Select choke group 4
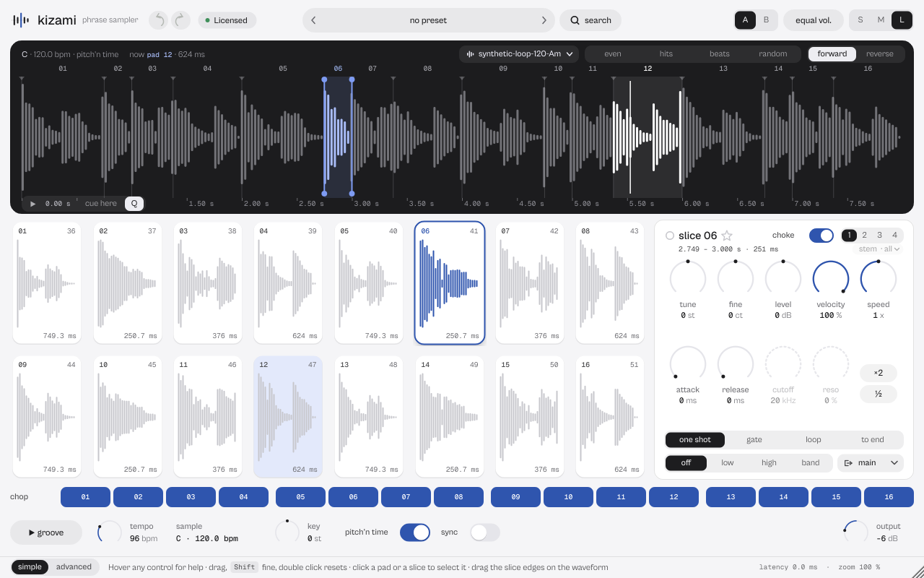 894,235
